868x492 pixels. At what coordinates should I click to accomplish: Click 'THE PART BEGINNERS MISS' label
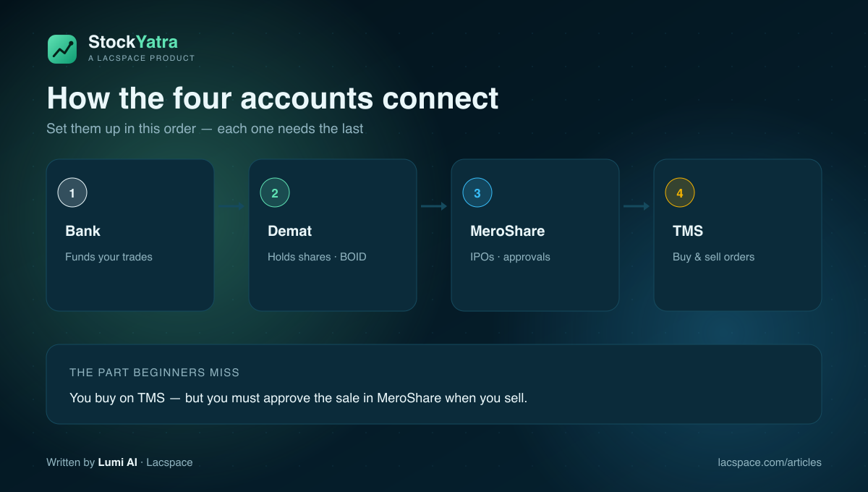click(x=155, y=373)
